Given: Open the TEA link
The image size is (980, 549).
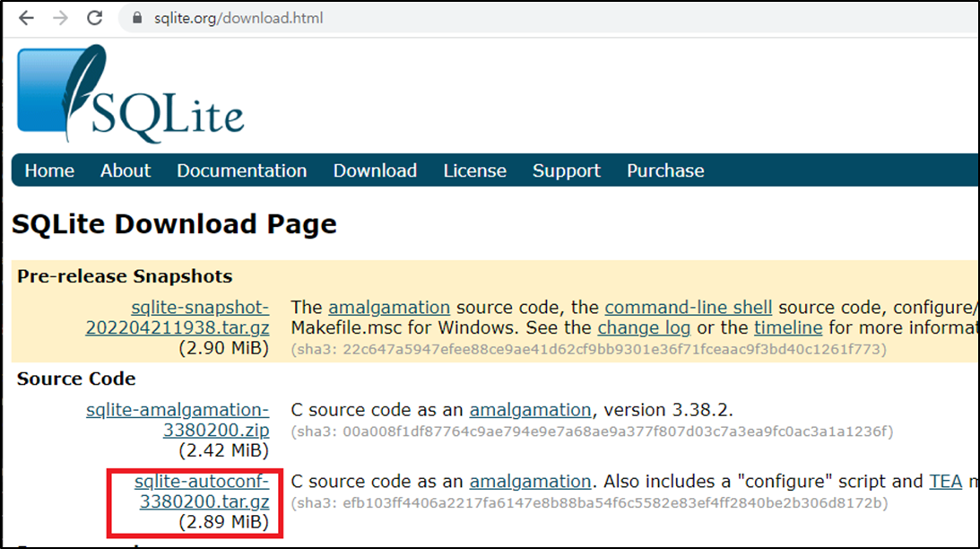Looking at the screenshot, I should click(x=946, y=482).
